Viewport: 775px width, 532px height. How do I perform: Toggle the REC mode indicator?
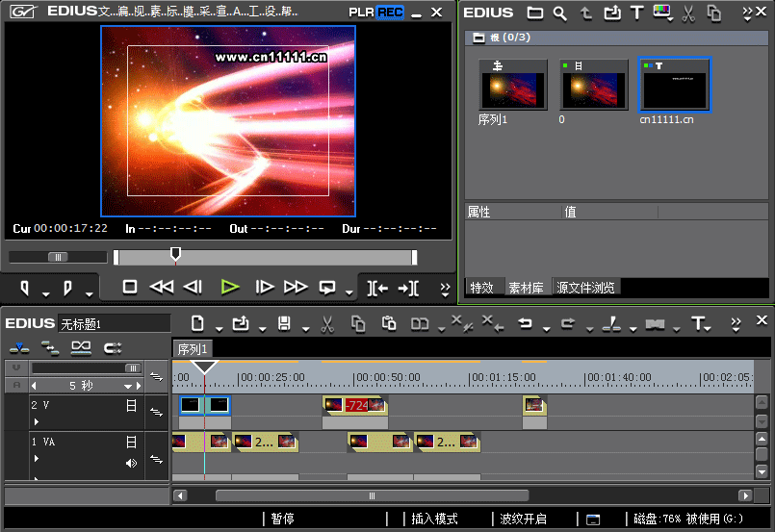(x=390, y=13)
